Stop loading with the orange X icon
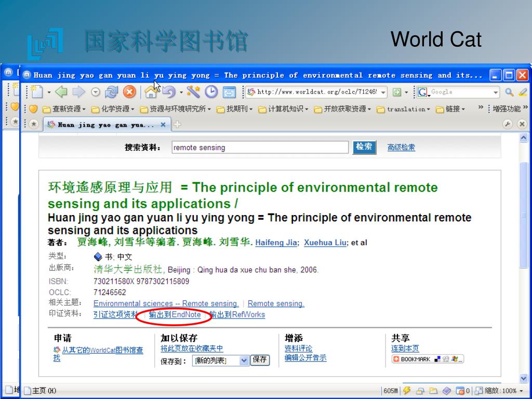Image resolution: width=532 pixels, height=399 pixels. 129,91
